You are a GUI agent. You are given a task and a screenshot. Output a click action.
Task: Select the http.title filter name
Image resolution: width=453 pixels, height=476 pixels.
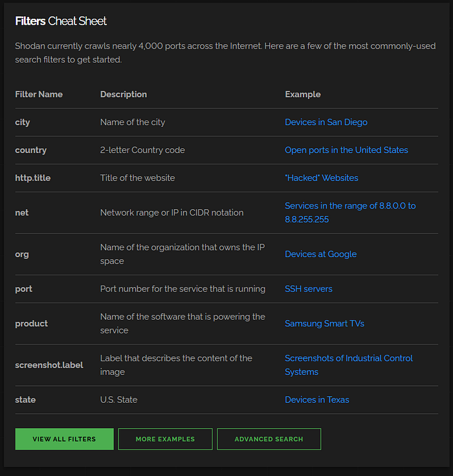point(31,177)
